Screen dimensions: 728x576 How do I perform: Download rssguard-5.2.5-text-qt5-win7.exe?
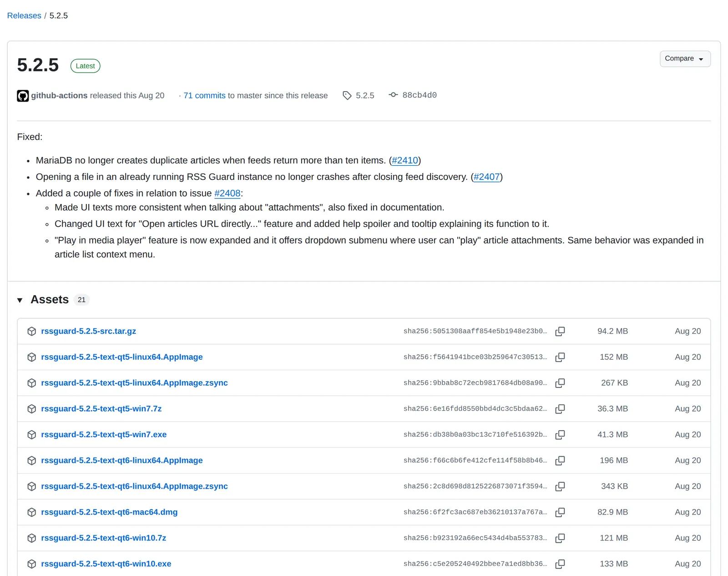pyautogui.click(x=104, y=435)
